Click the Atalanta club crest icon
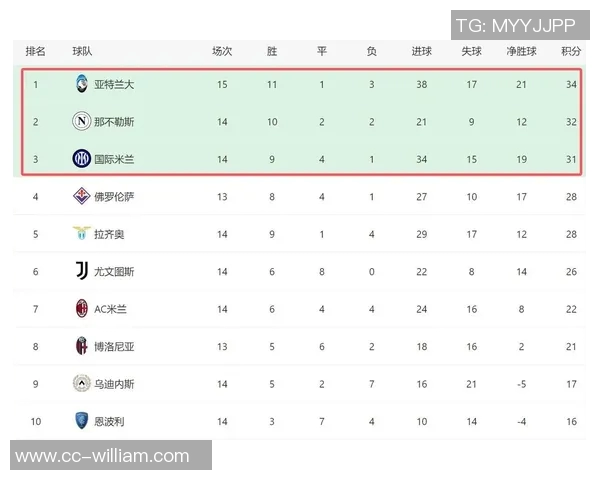Image resolution: width=600 pixels, height=480 pixels. click(81, 84)
